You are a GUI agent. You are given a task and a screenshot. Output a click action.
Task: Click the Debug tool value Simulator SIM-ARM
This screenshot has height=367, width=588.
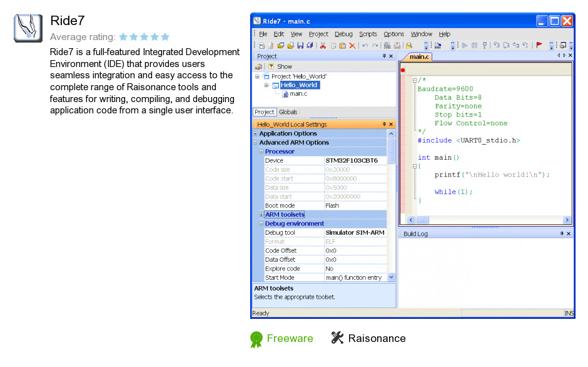355,233
